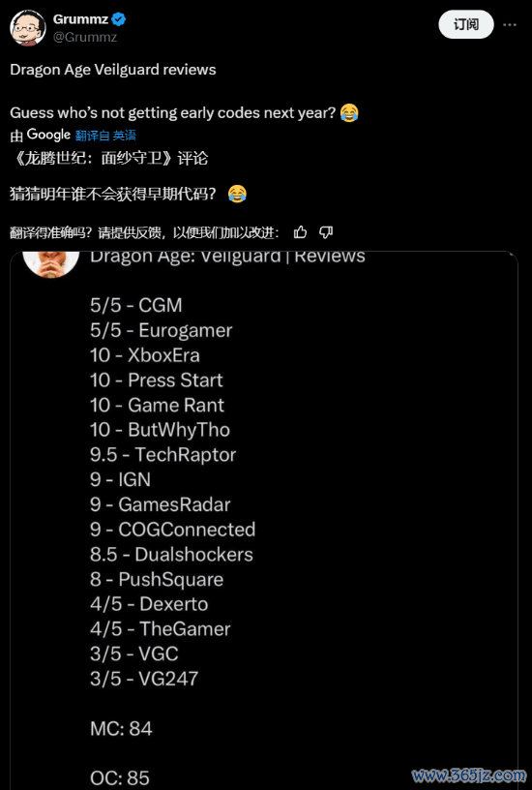Click the 订阅 subscribe button

465,24
